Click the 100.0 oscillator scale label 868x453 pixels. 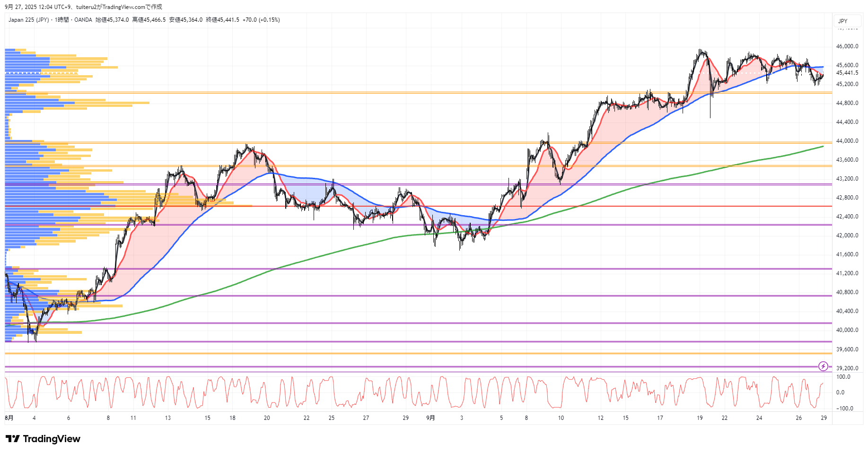pos(843,377)
